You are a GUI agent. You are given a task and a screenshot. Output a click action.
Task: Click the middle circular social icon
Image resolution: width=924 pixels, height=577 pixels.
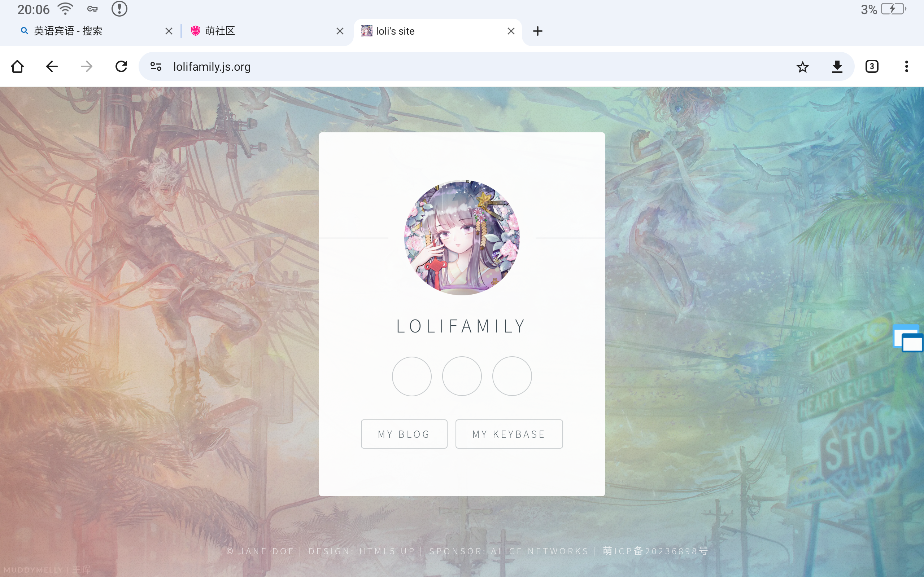click(462, 376)
